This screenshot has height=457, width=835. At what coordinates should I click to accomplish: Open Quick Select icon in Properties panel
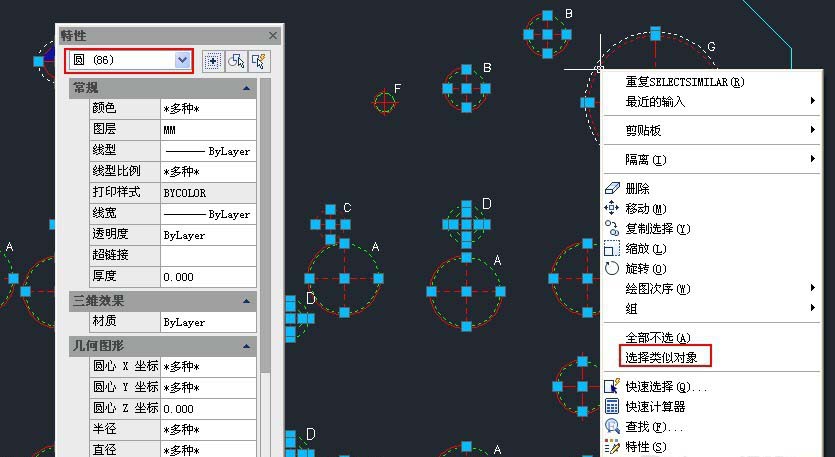pos(260,61)
